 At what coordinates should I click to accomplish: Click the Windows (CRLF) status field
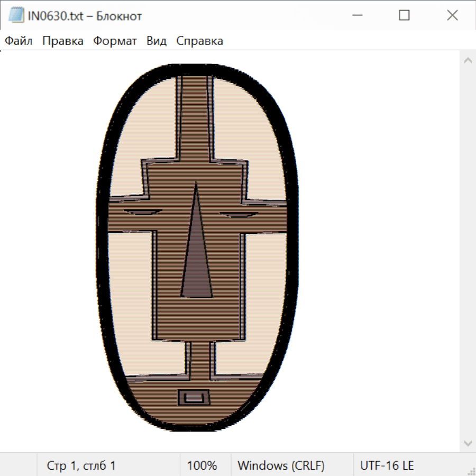point(281,465)
